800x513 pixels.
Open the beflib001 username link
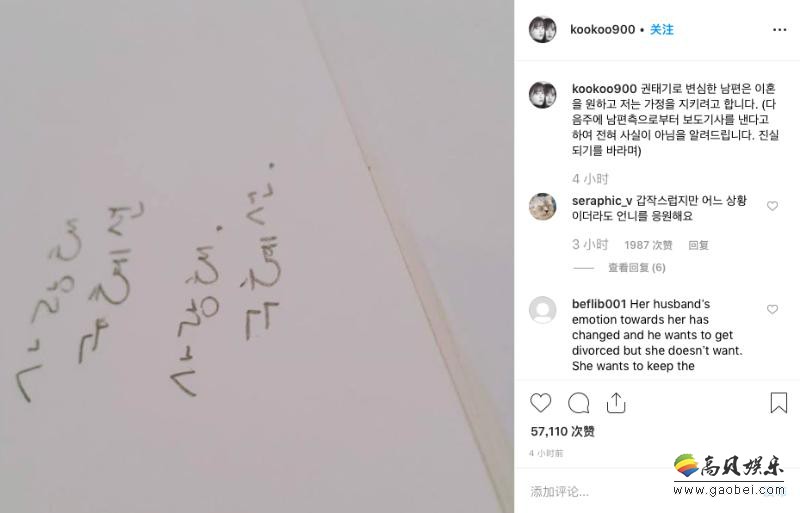pos(599,304)
